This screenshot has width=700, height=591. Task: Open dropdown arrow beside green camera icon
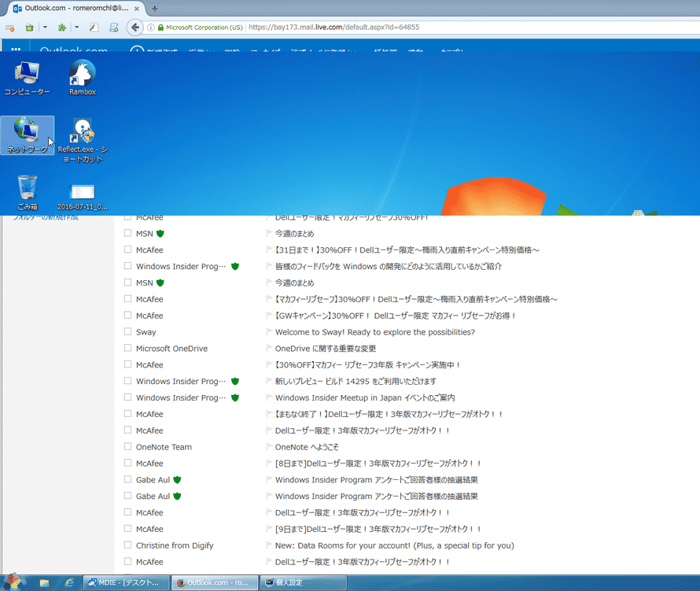45,28
